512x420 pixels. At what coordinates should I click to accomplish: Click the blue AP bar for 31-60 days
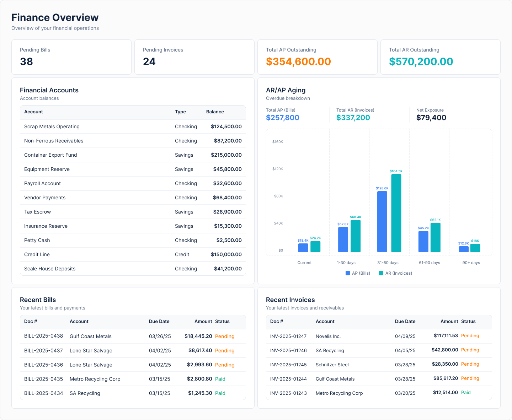[x=382, y=222]
